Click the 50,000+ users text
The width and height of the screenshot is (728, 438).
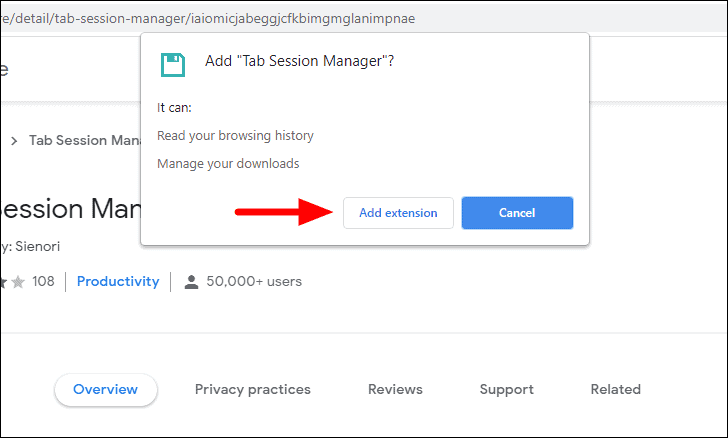click(254, 281)
